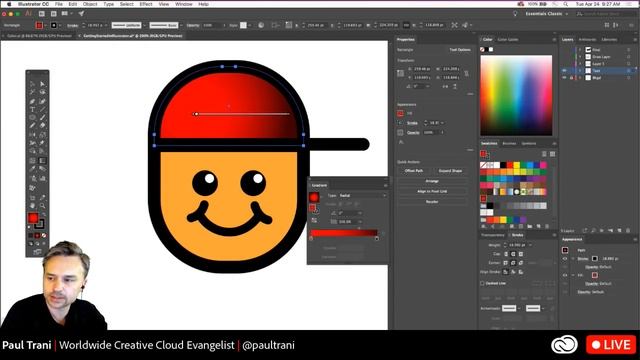
Task: Select the Type tool
Action: pyautogui.click(x=33, y=109)
